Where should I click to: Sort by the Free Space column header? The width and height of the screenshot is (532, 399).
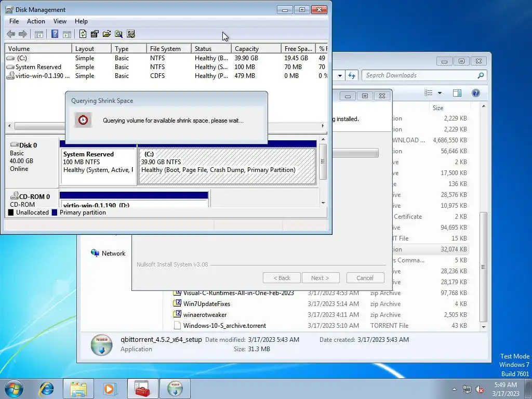click(298, 48)
